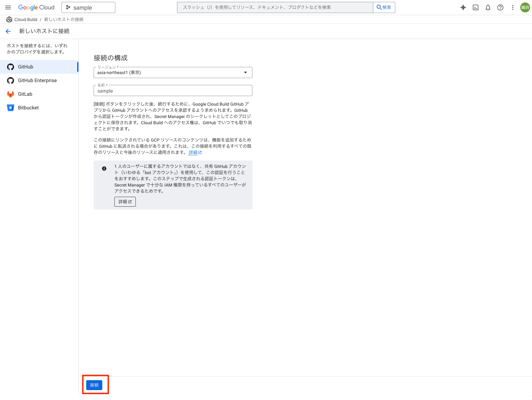Select Bitbucket provider

click(39, 108)
